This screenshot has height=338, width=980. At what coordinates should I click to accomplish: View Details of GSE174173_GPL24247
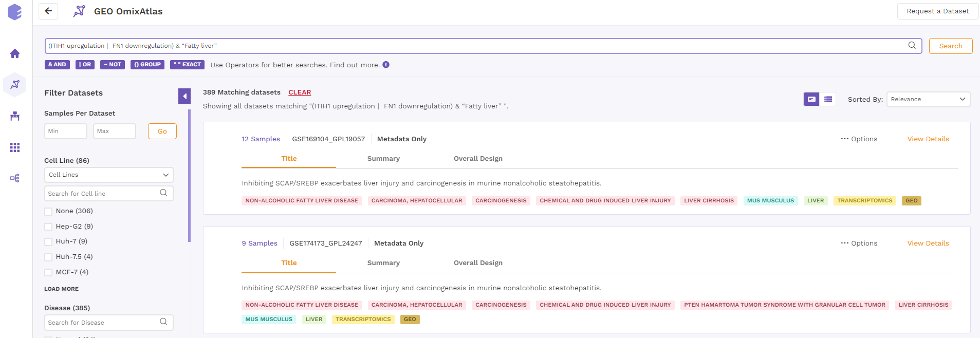tap(928, 243)
